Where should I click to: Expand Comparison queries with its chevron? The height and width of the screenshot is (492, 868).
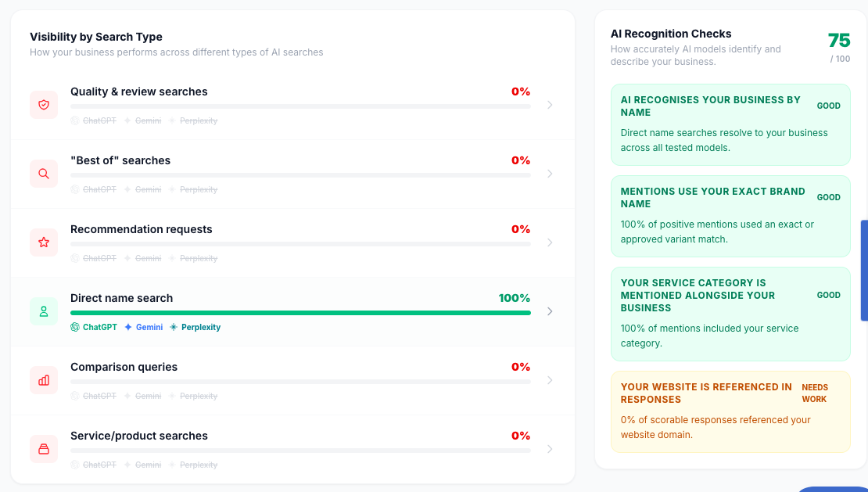[x=550, y=380]
